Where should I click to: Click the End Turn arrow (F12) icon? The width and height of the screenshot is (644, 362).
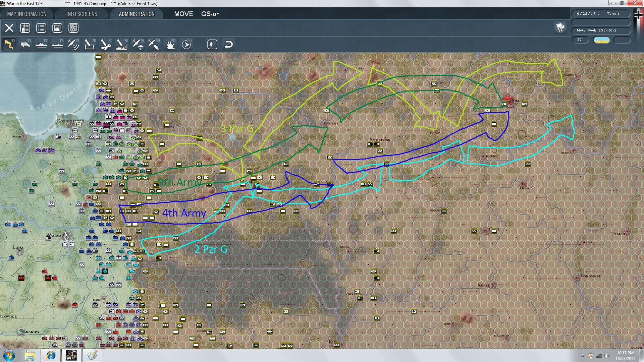pyautogui.click(x=186, y=44)
